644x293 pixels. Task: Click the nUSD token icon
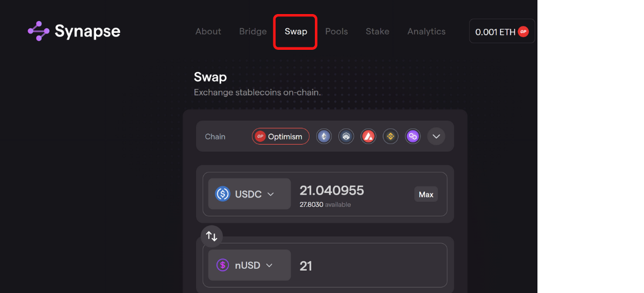click(222, 265)
